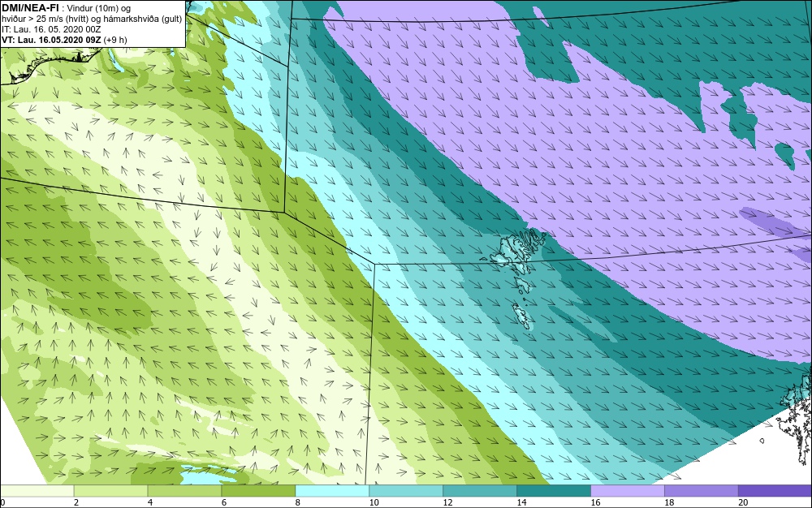
Task: Click the 16–18 m/s light purple legend swatch
Action: click(x=628, y=490)
